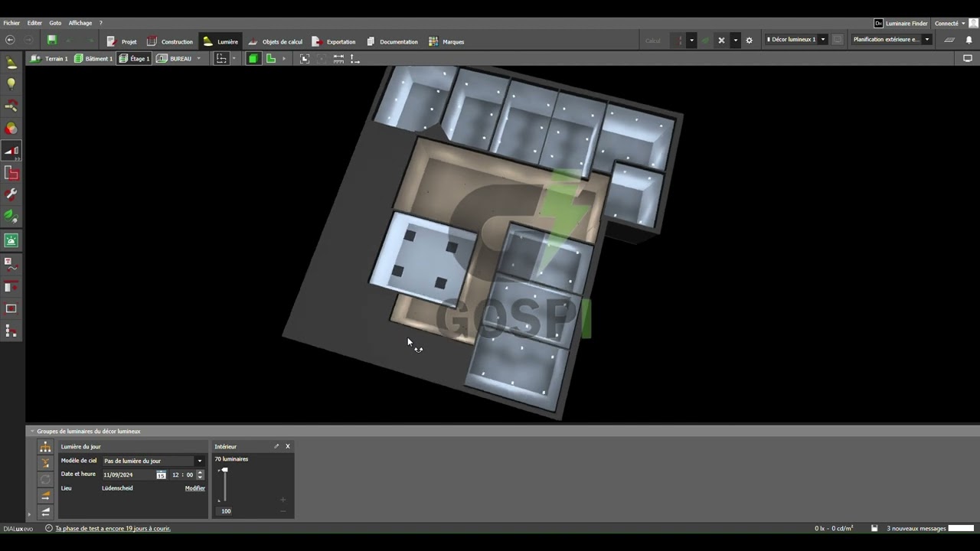Switch to the green floor plan view

pyautogui.click(x=271, y=59)
